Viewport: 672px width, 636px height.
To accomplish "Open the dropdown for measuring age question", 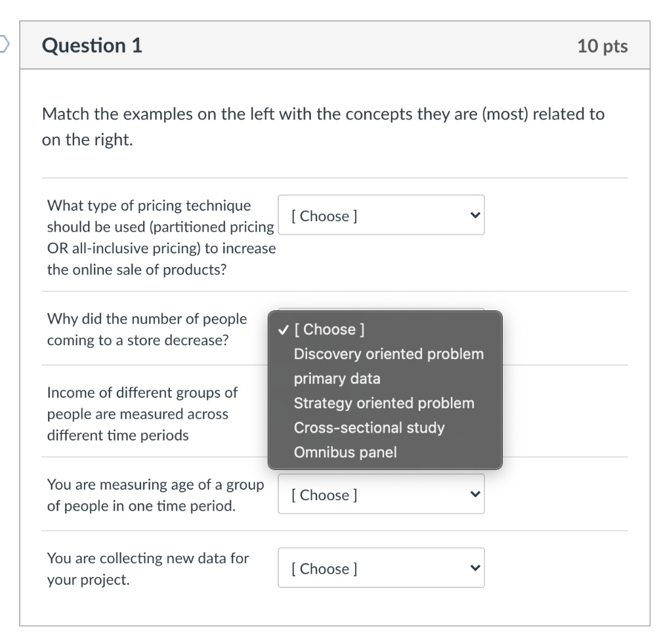I will (x=381, y=494).
